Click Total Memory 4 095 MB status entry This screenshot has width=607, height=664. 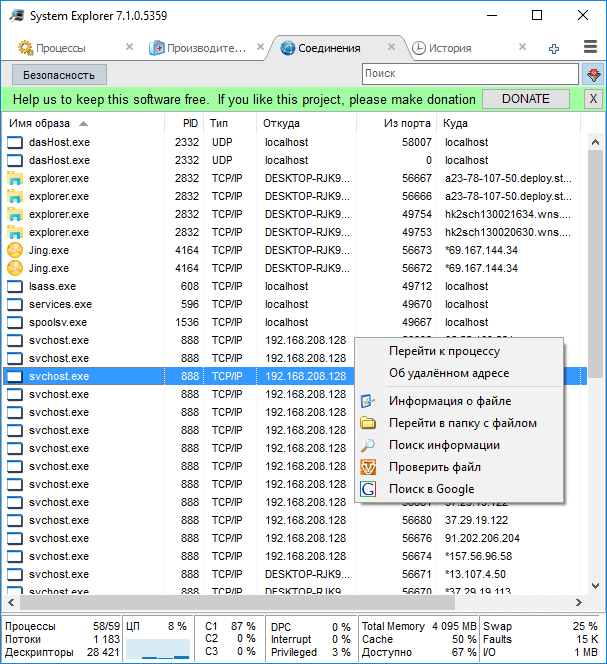tap(419, 626)
